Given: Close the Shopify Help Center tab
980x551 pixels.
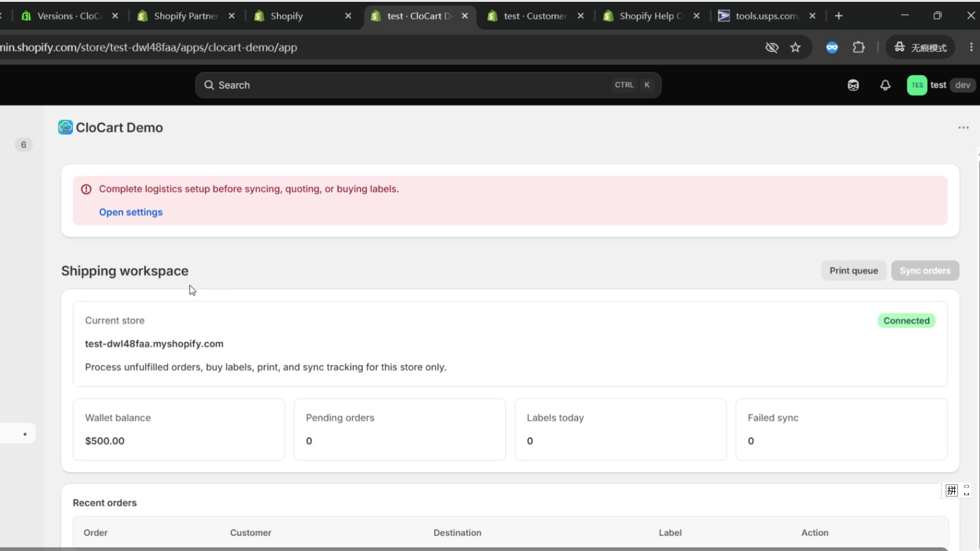Looking at the screenshot, I should 696,16.
